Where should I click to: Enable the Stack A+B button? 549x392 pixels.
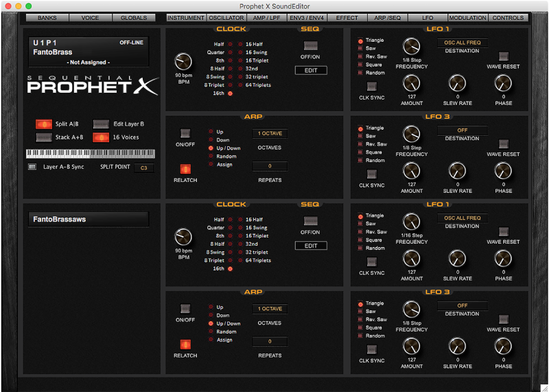(x=43, y=137)
